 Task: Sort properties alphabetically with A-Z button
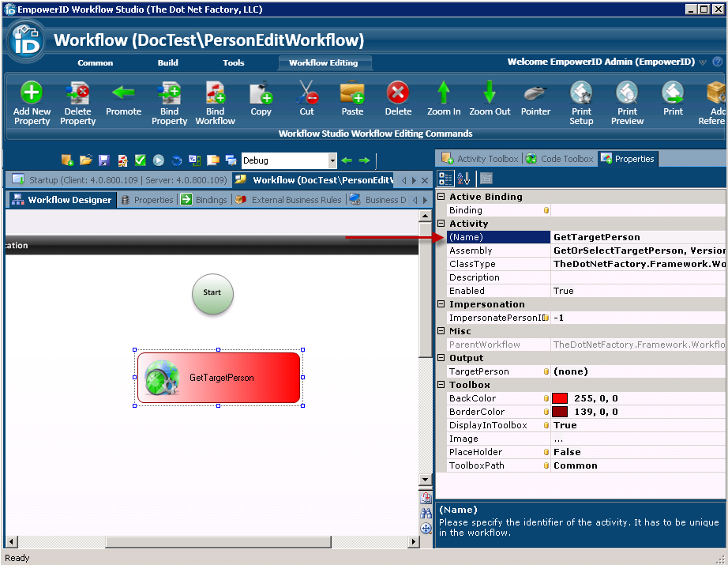(463, 178)
